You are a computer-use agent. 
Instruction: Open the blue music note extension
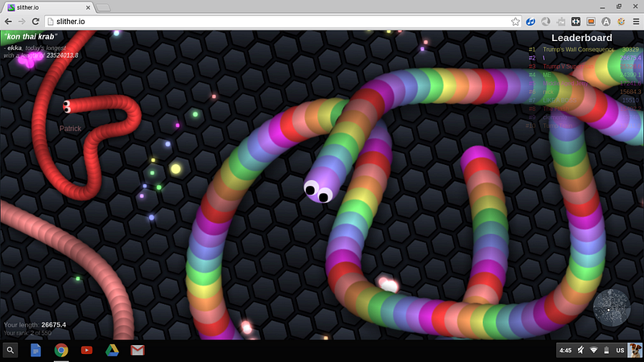[x=530, y=22]
